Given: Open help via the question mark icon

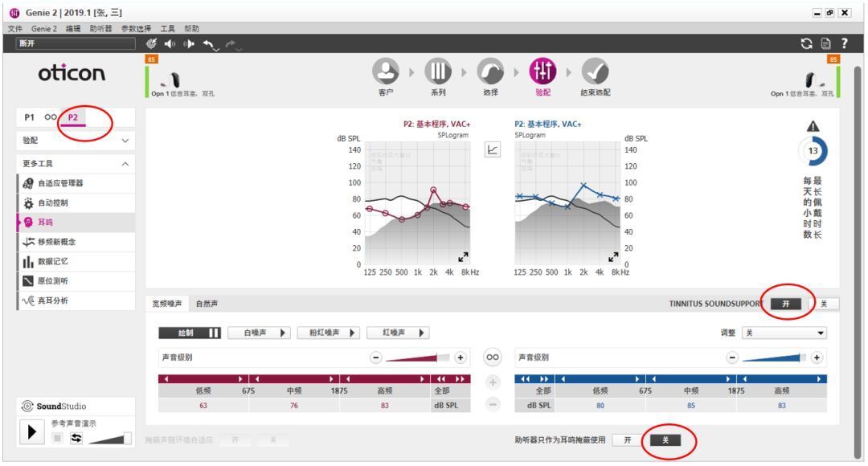Looking at the screenshot, I should [x=844, y=43].
